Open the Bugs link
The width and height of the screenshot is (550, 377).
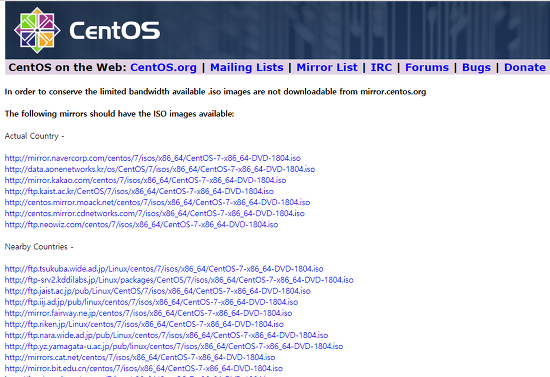click(476, 67)
